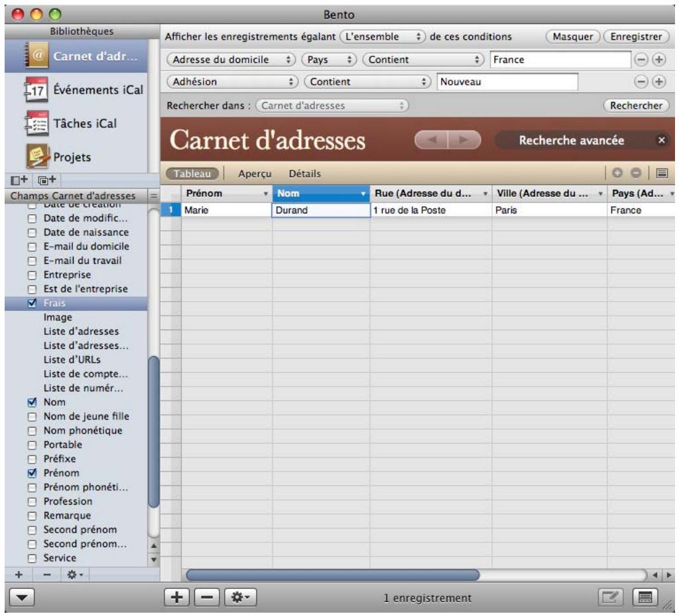Viewport: 679px width, 616px height.
Task: Open the Adhésion field dropdown
Action: 232,82
